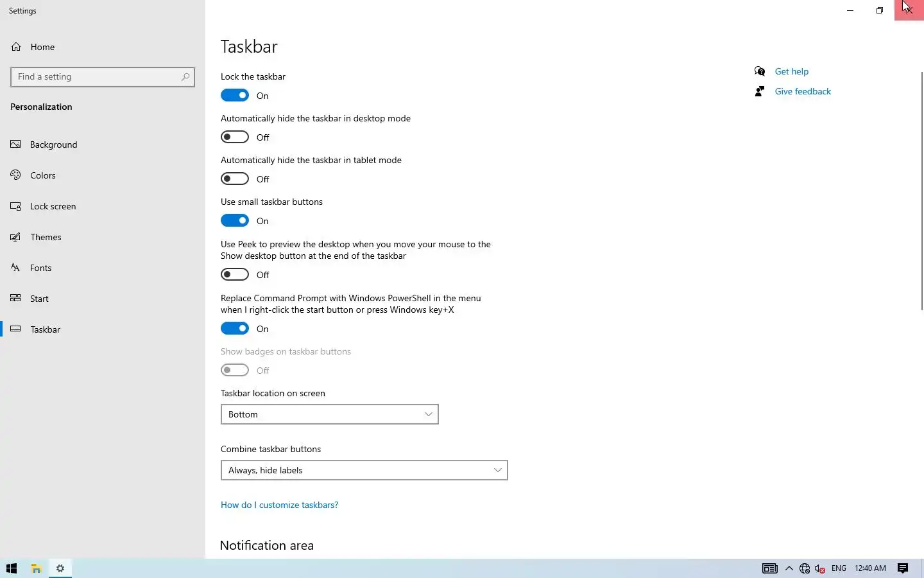Image resolution: width=924 pixels, height=578 pixels.
Task: Click the muted speaker tray icon
Action: pyautogui.click(x=820, y=568)
